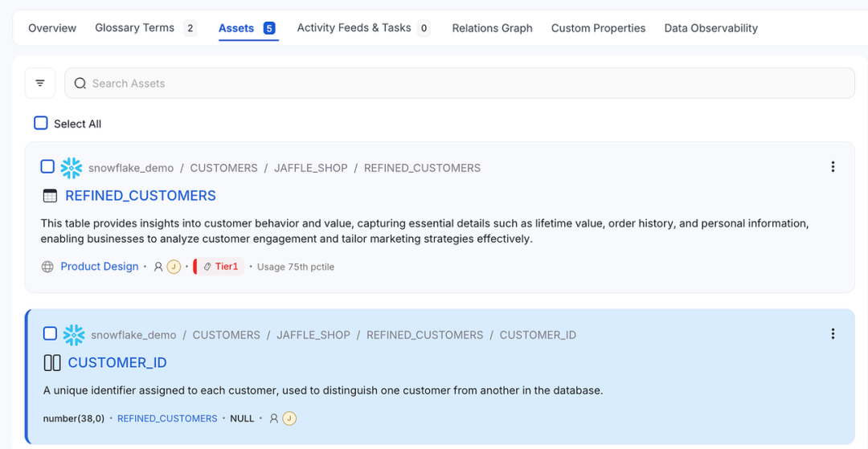Switch to Data Observability tab

point(710,28)
